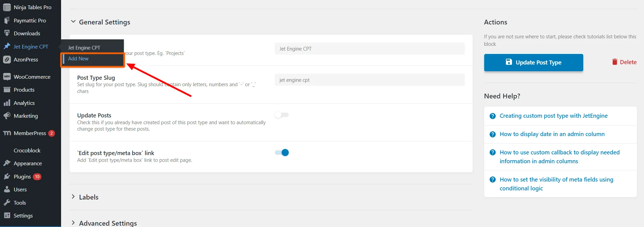This screenshot has height=227, width=644.
Task: Click the Marketing megaphone icon
Action: (7, 116)
